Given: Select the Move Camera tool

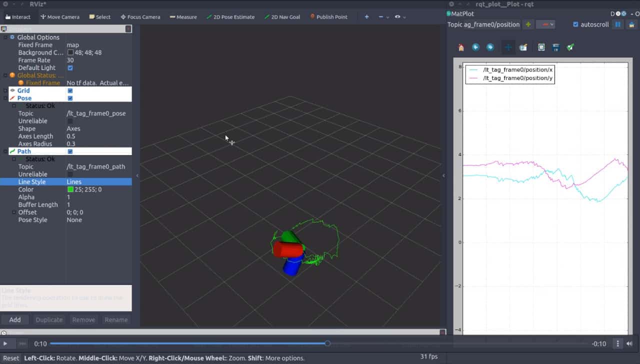Looking at the screenshot, I should (x=59, y=16).
